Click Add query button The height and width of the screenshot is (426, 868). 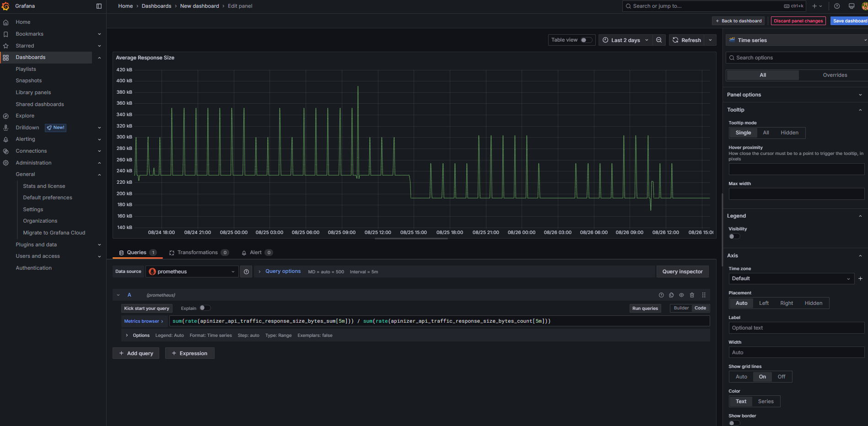click(136, 353)
